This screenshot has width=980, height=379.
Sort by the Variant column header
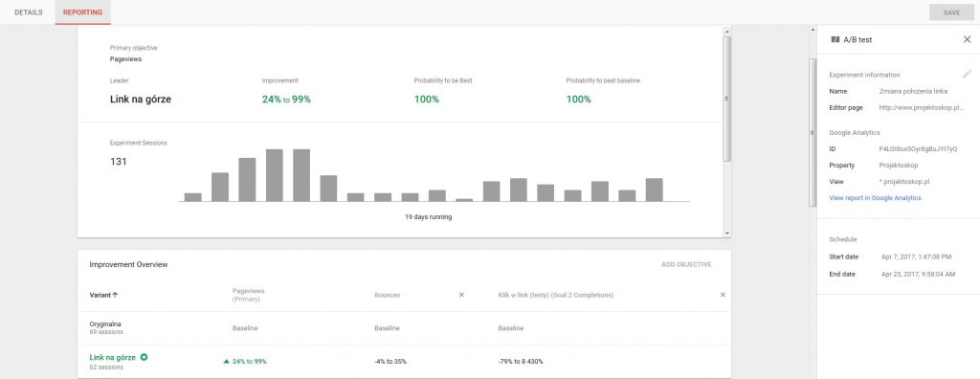point(103,295)
